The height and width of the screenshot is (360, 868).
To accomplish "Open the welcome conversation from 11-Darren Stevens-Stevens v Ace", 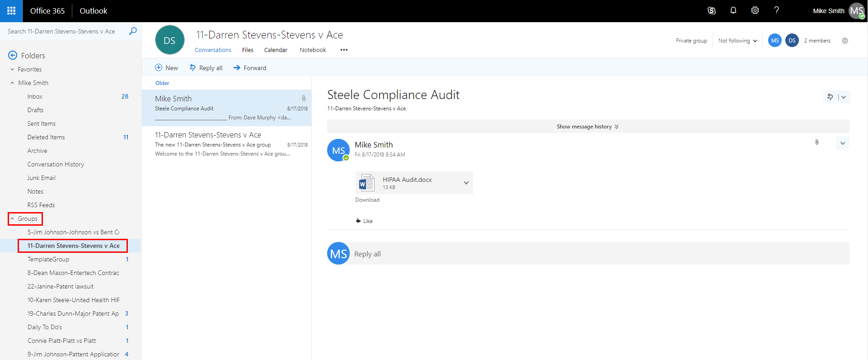I will 227,144.
